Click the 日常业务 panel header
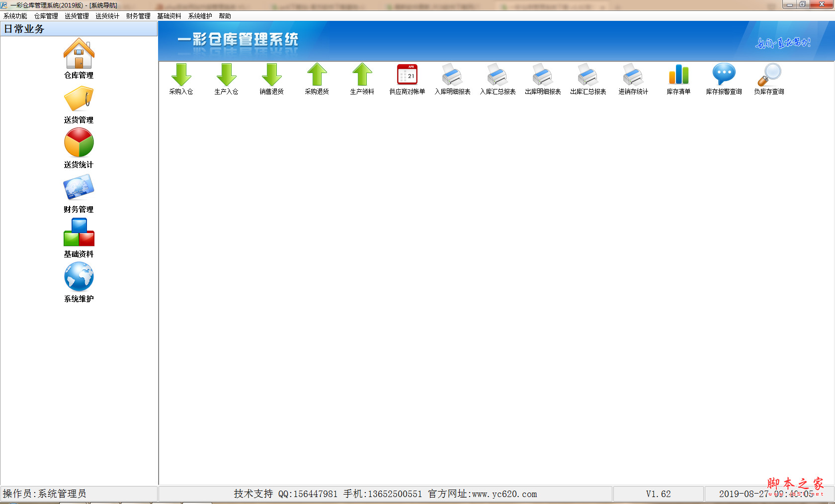The width and height of the screenshot is (835, 504). coord(79,29)
